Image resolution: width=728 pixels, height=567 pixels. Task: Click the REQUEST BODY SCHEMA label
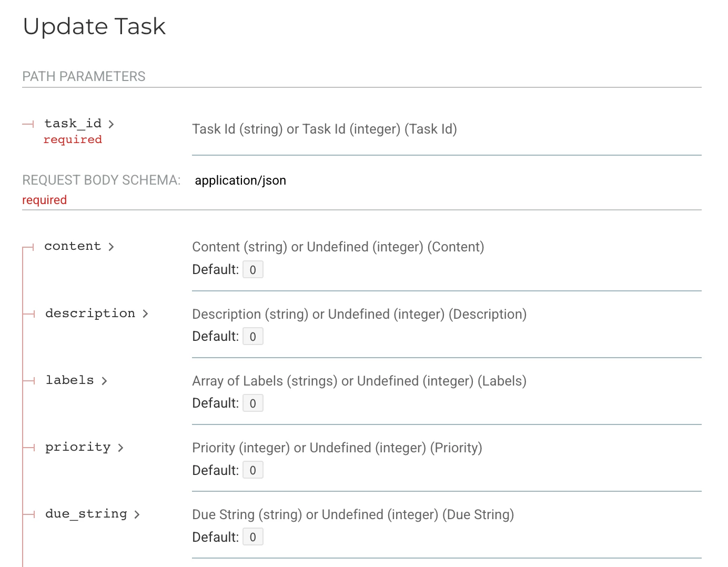[x=101, y=180]
